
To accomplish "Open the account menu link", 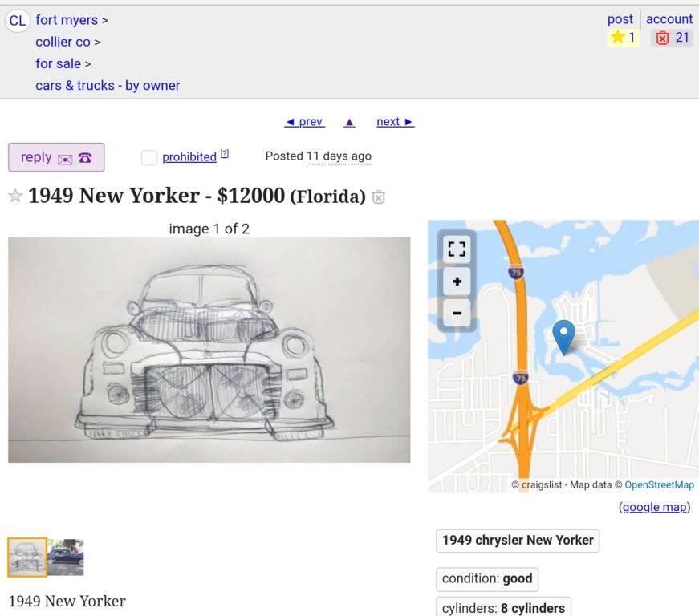I will [x=669, y=19].
